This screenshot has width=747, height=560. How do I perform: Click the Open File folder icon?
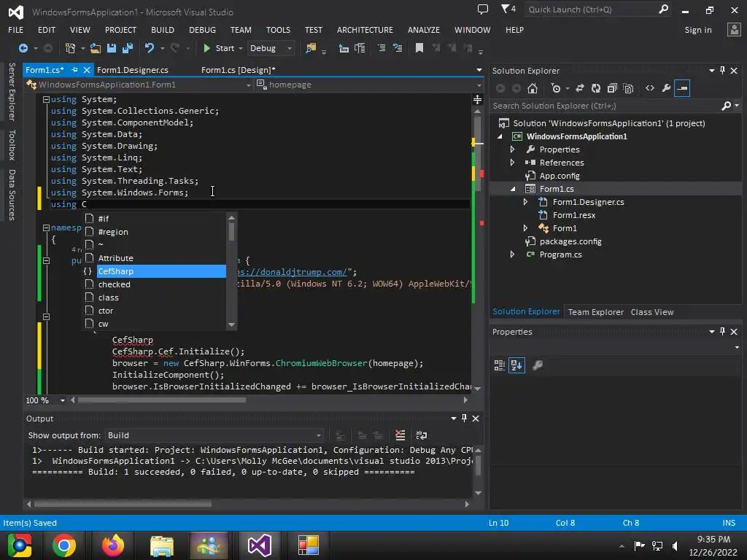coord(96,48)
